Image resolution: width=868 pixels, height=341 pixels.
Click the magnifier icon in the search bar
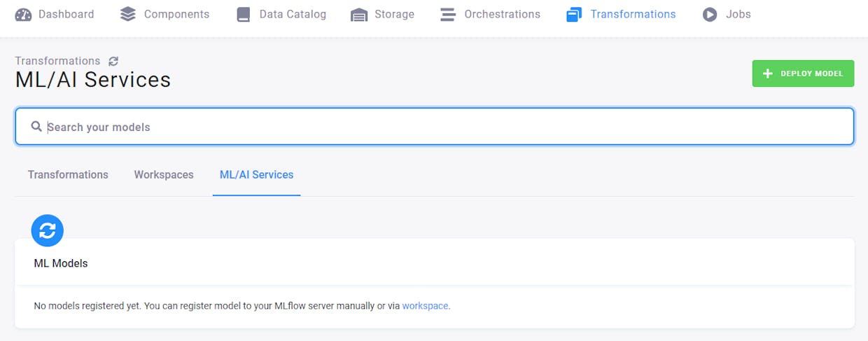pos(36,127)
